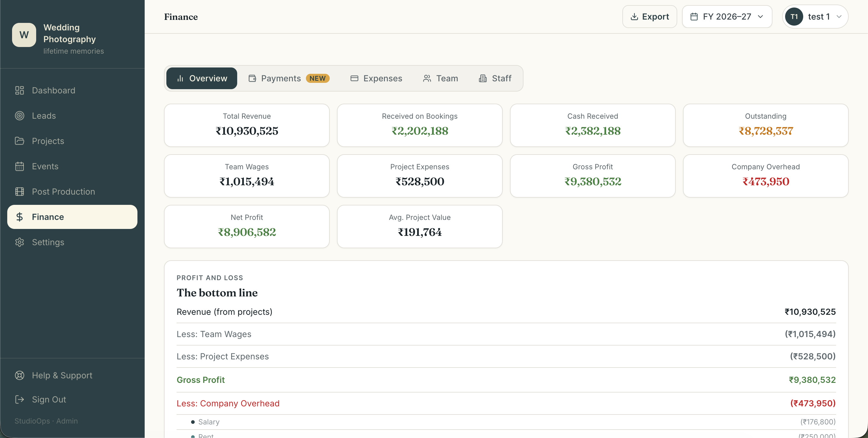
Task: Click the Outstanding amount card
Action: (765, 125)
